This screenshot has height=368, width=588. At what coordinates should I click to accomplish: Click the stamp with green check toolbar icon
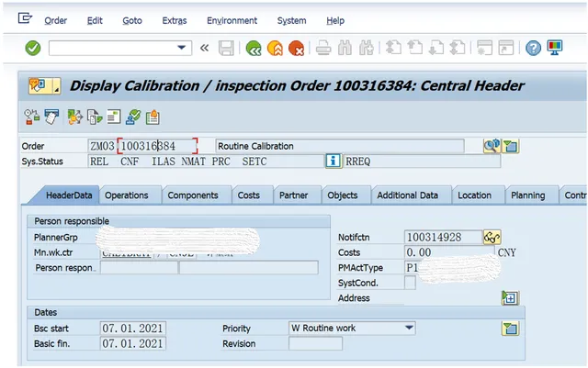pyautogui.click(x=133, y=117)
